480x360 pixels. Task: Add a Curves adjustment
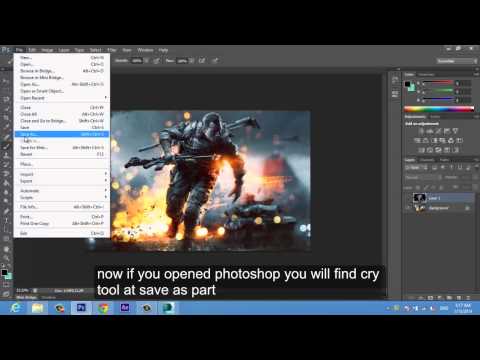coord(438,131)
